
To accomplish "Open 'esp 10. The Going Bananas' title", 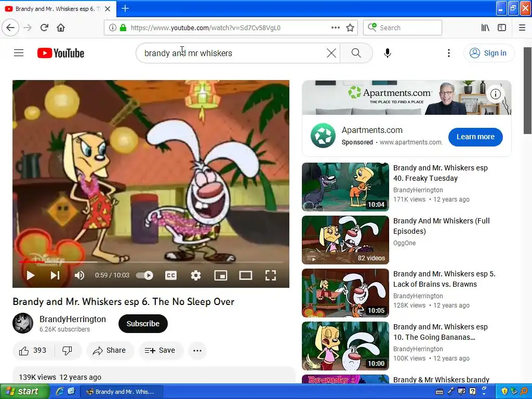I will point(441,332).
